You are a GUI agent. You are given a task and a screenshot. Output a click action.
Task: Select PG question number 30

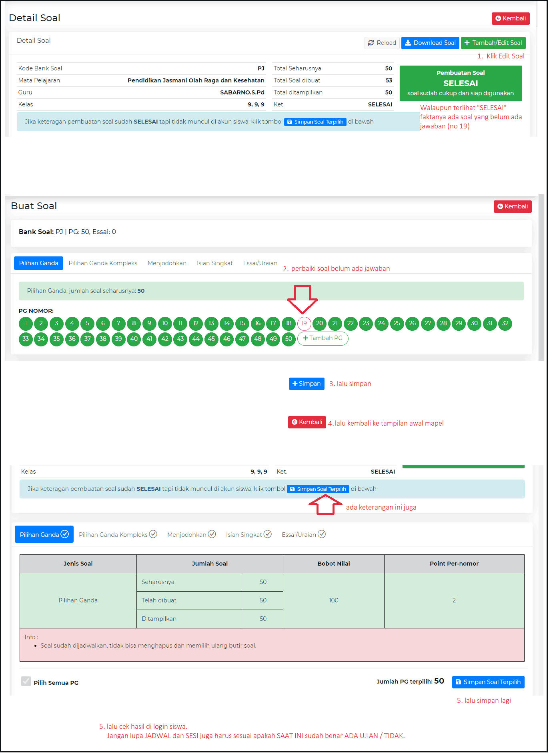[x=475, y=324]
